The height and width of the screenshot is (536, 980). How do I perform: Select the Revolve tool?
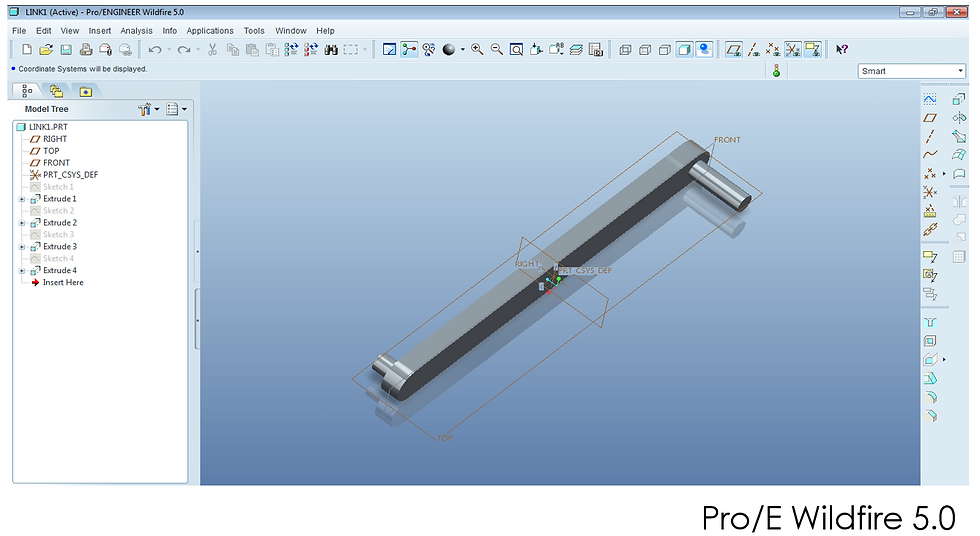click(x=959, y=117)
